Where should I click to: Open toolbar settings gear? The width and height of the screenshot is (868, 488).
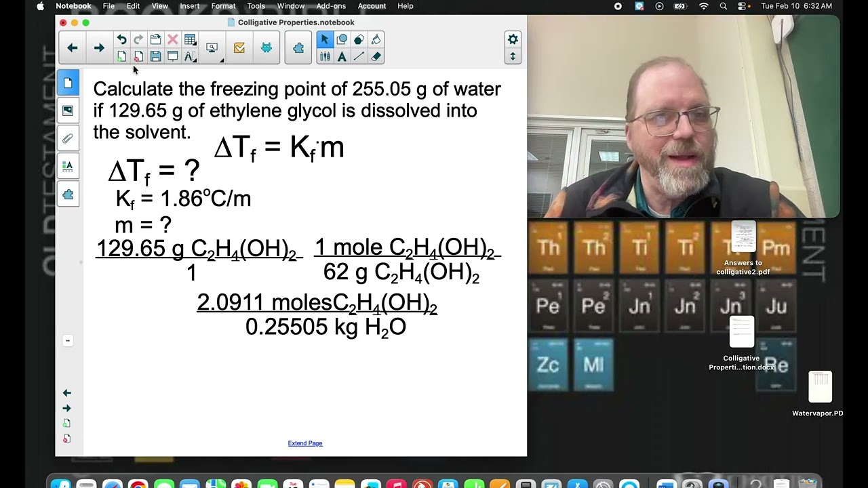point(513,40)
